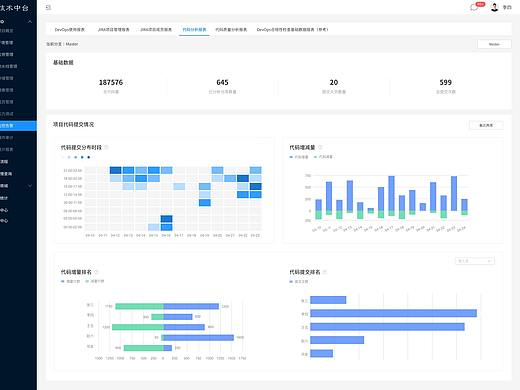
Task: Click the shortest bottom bar in 代码提交排名
Action: [322, 353]
